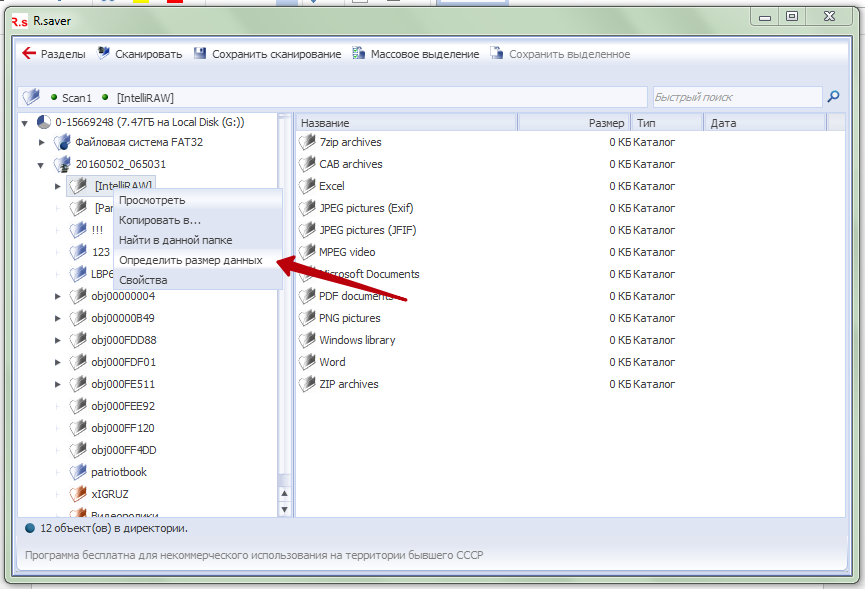
Task: Collapse the 20160502_065031 node
Action: [40, 165]
